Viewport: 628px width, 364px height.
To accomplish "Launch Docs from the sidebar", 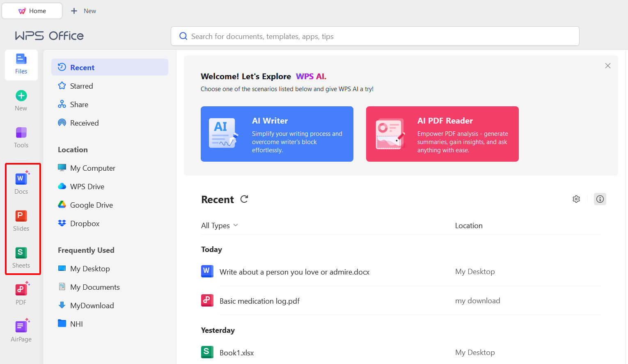I will point(21,183).
